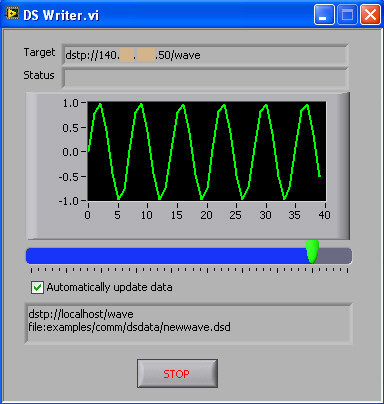Click the Status label
The width and height of the screenshot is (384, 404).
coord(39,75)
